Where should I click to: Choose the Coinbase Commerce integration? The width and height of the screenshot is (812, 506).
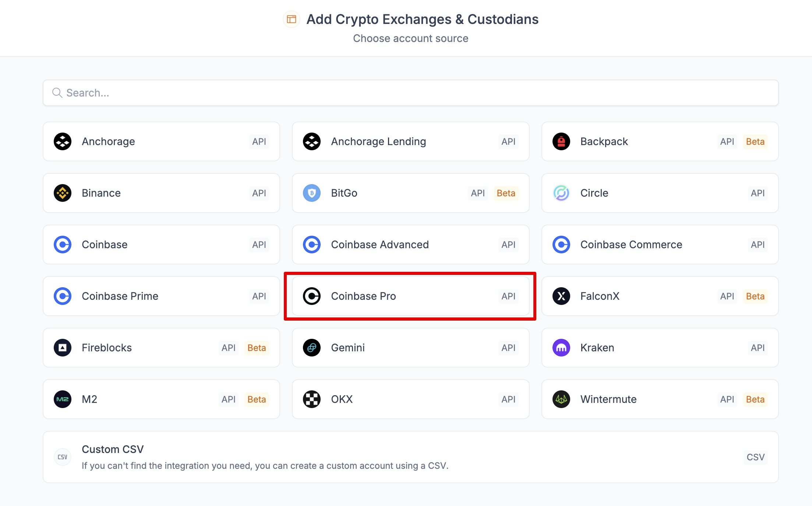(660, 245)
